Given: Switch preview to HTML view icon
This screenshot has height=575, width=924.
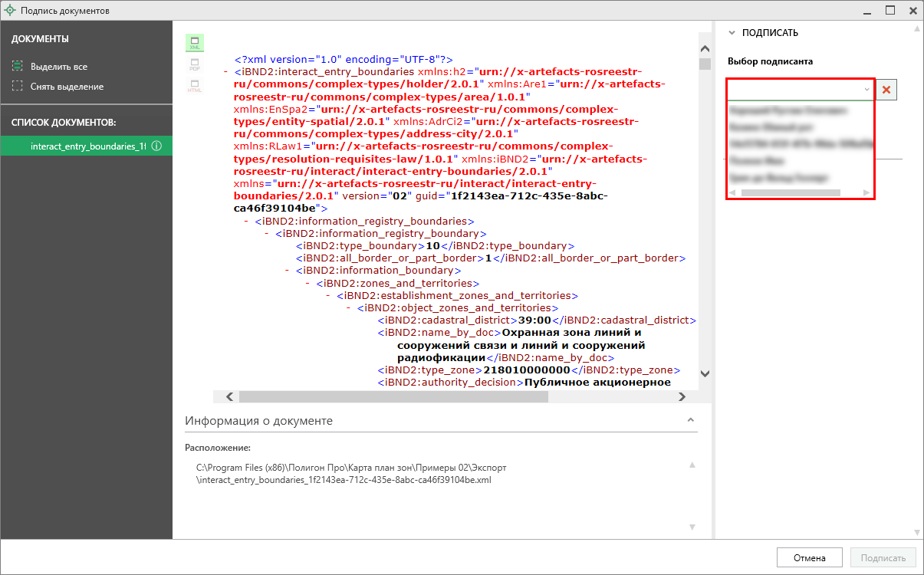Looking at the screenshot, I should coord(194,86).
